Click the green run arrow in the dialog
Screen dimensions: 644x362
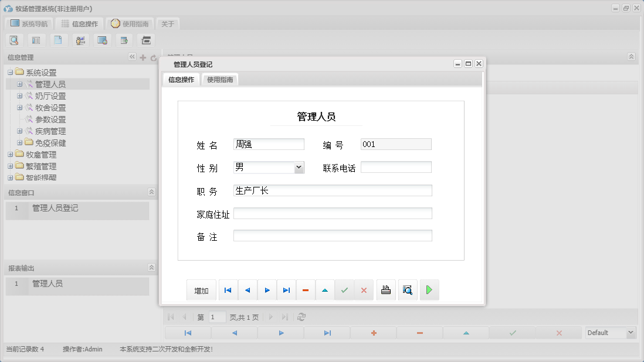click(429, 289)
